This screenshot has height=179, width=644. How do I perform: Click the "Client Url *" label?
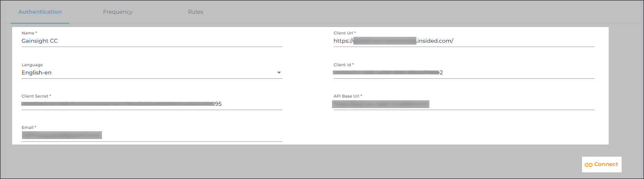pyautogui.click(x=345, y=33)
